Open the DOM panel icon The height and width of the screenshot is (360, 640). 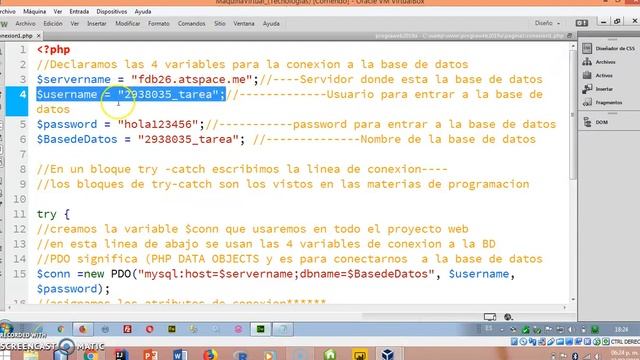coord(587,122)
